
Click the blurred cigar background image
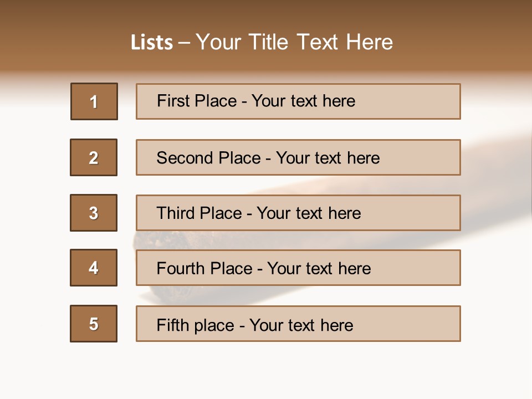(493, 183)
